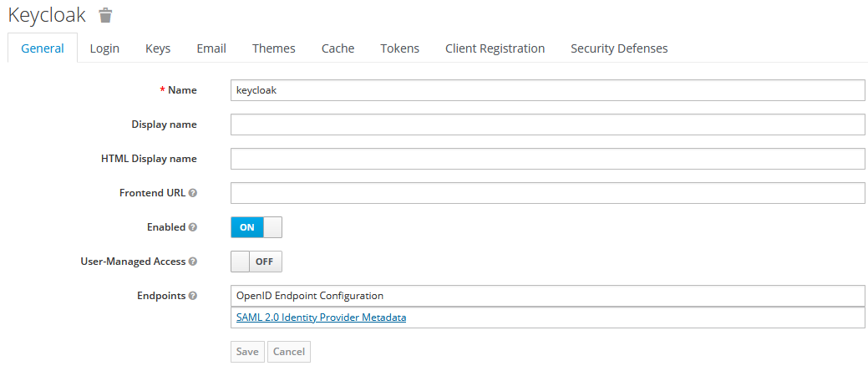Open SAML 2.0 Identity Provider Metadata link
Screen dimensions: 868x371
pos(321,318)
